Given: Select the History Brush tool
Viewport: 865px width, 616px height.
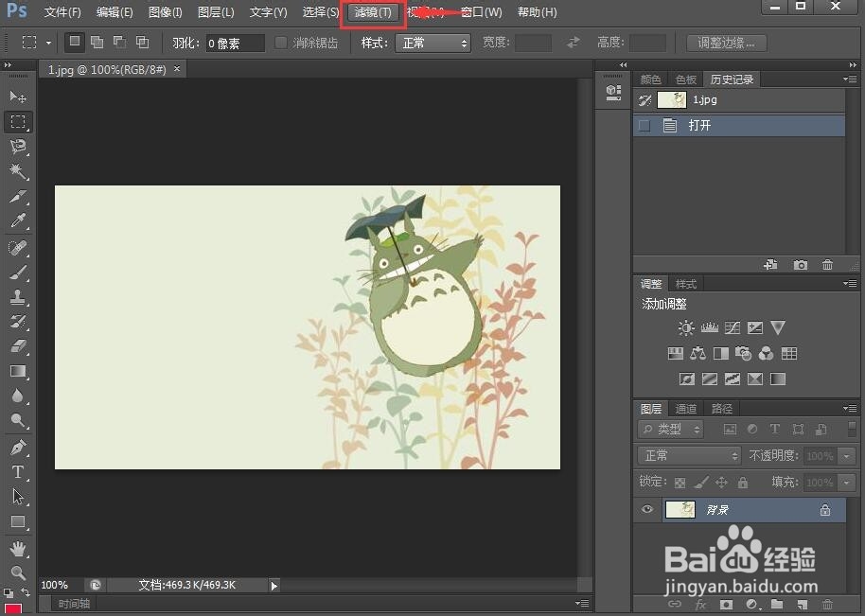Looking at the screenshot, I should click(18, 322).
